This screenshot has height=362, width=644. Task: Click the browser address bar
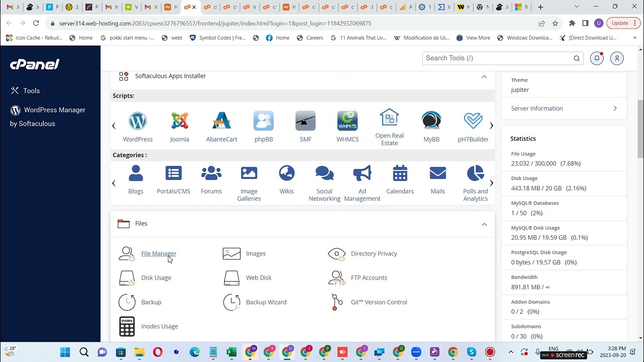point(292,23)
